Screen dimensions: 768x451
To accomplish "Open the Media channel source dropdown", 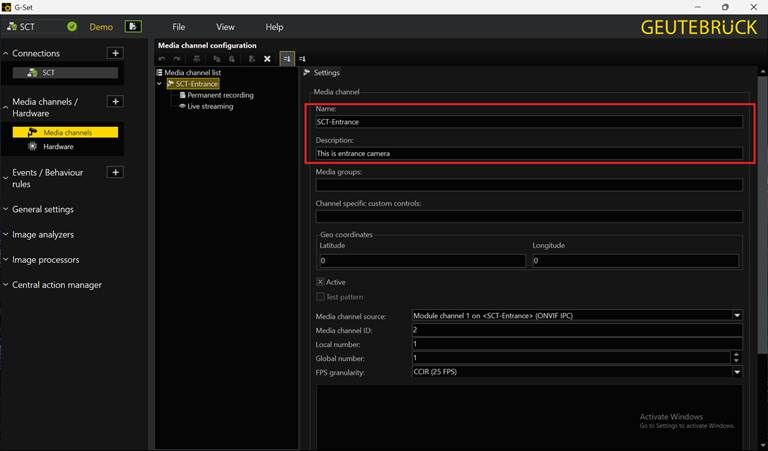I will (x=737, y=316).
